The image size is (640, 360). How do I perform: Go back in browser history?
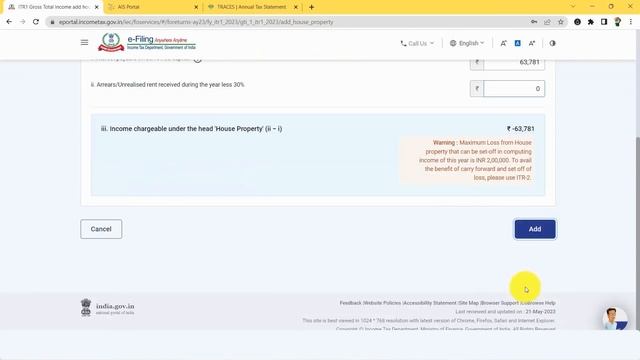click(9, 22)
